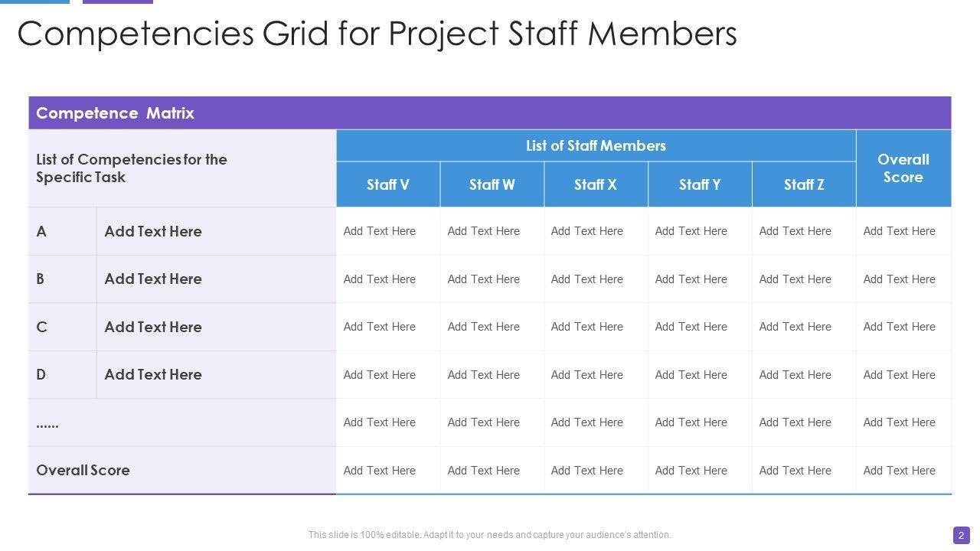Click the 'Staff Z' column header
The image size is (980, 551).
pyautogui.click(x=804, y=184)
